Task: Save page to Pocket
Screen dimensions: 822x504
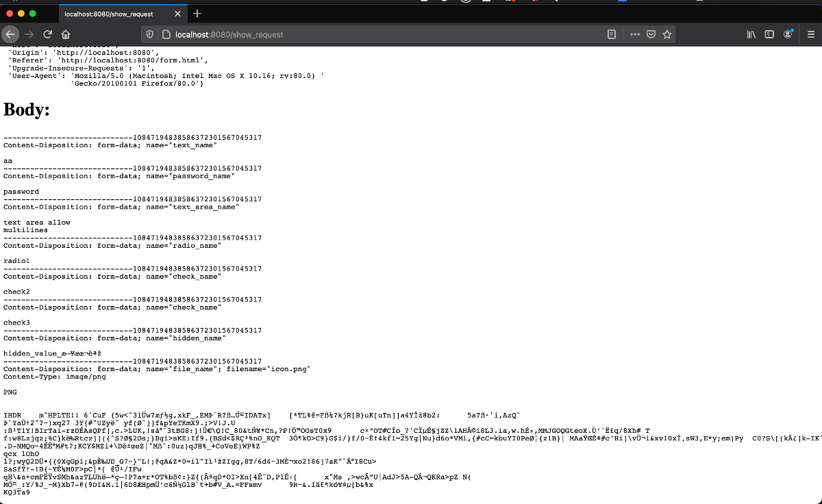Action: 652,34
